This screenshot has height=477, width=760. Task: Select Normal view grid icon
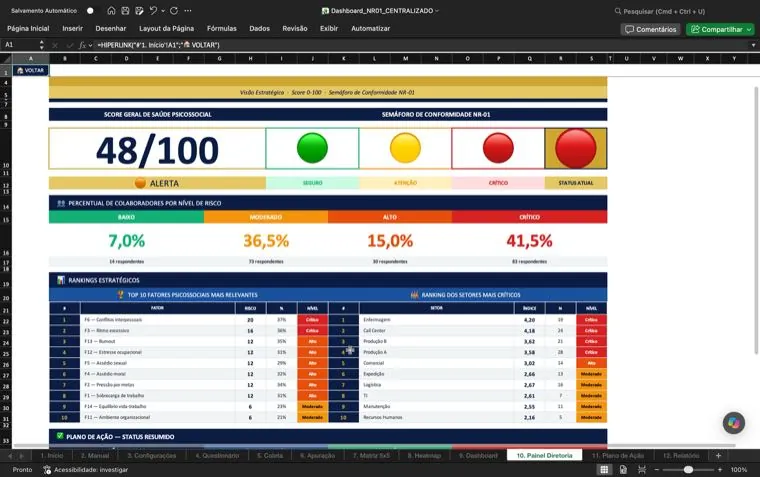pyautogui.click(x=604, y=470)
